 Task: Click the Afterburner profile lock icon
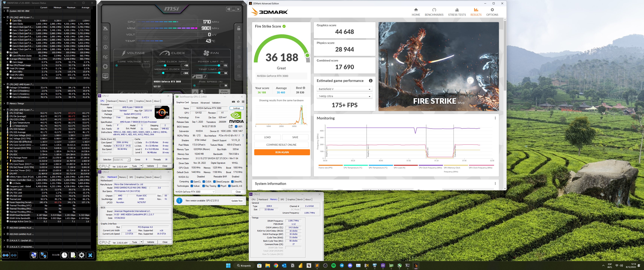point(239,28)
